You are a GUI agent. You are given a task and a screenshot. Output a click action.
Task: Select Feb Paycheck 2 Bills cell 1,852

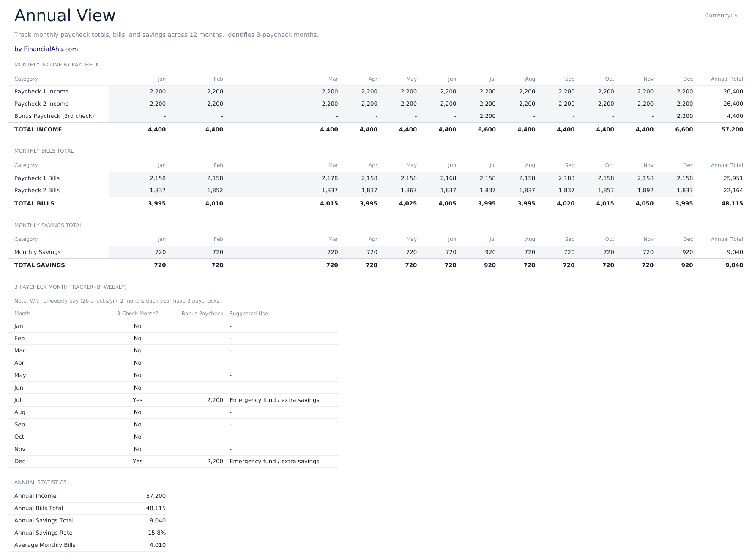tap(215, 191)
